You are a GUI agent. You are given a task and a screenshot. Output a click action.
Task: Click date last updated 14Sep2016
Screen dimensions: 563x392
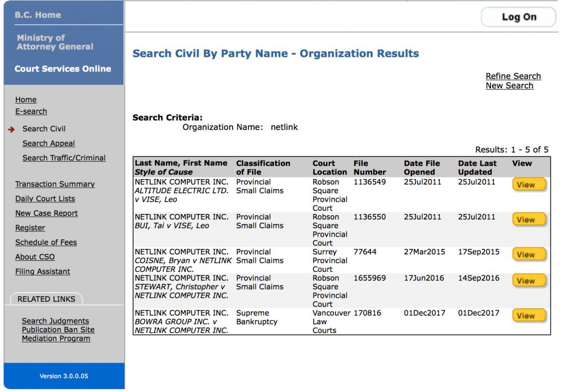tap(479, 278)
